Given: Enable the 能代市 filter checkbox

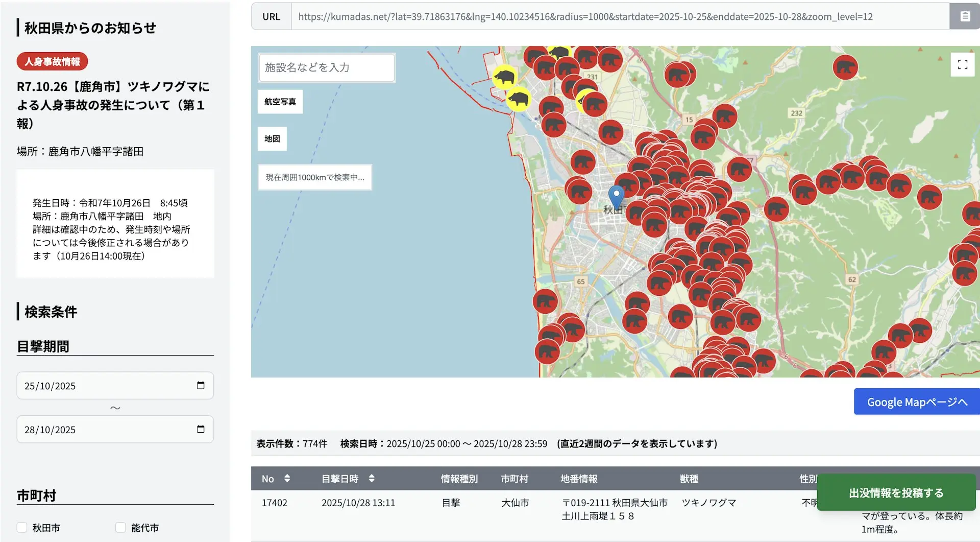Looking at the screenshot, I should point(120,528).
